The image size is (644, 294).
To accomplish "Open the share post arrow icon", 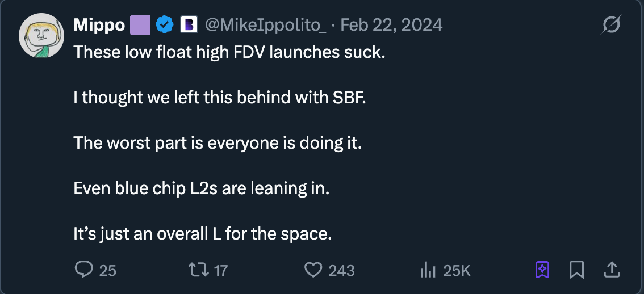I will tap(612, 270).
